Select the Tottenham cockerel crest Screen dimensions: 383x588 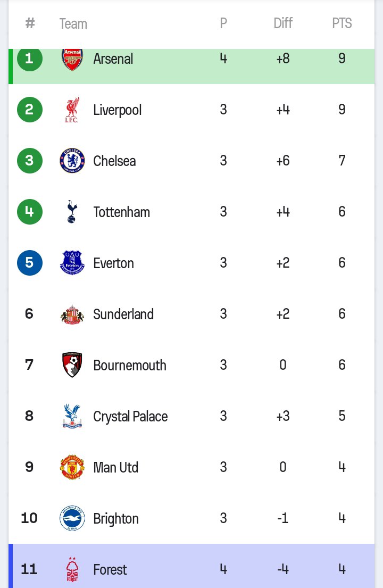(72, 212)
